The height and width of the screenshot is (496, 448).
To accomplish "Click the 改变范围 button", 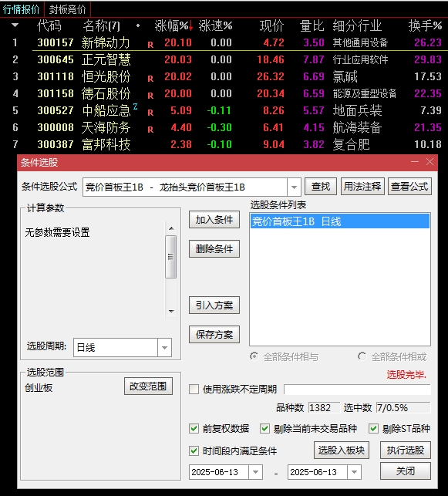I will (x=148, y=386).
